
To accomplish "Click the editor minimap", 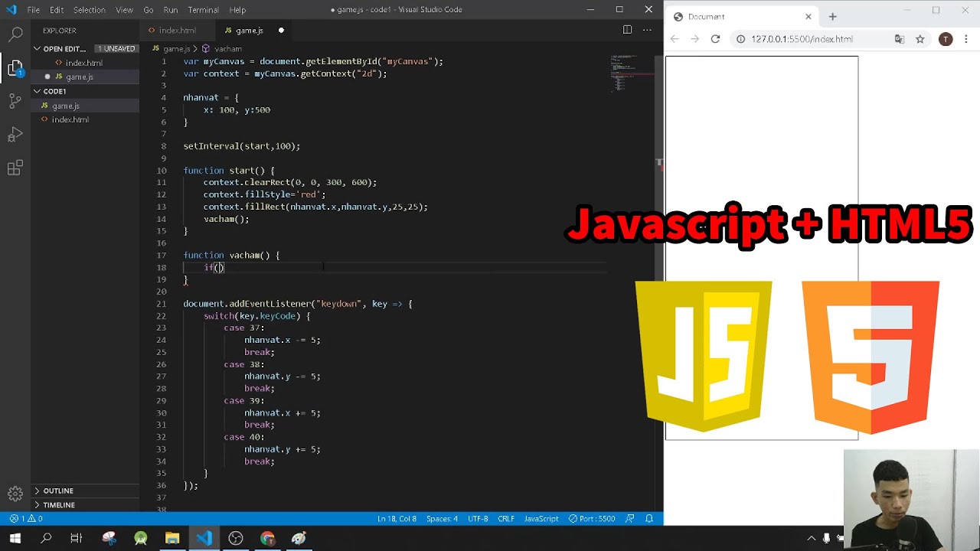I will coord(631,73).
